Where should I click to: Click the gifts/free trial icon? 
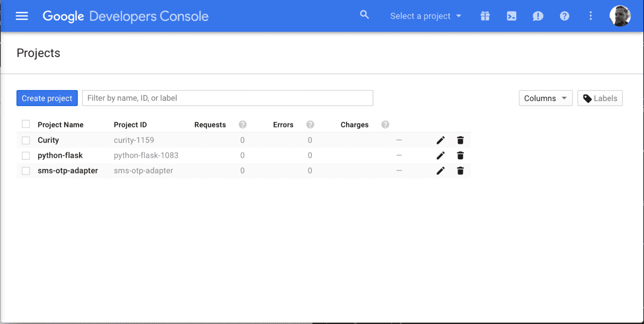tap(485, 16)
